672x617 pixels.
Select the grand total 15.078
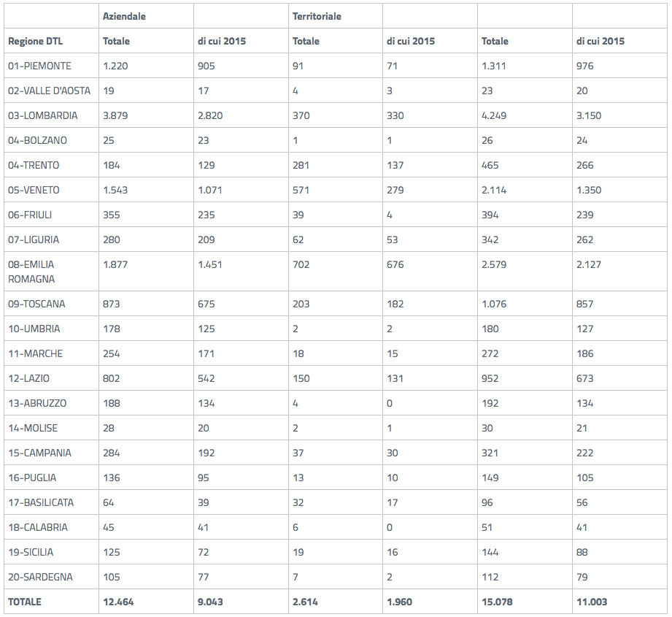coord(497,602)
